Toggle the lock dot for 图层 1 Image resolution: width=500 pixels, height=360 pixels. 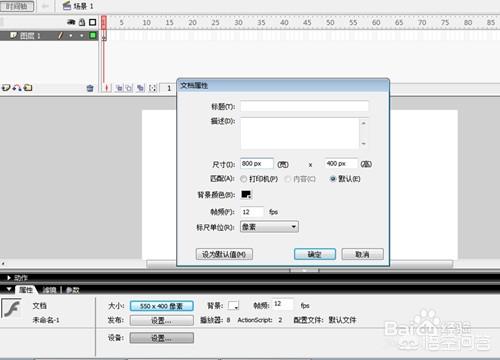[82, 36]
